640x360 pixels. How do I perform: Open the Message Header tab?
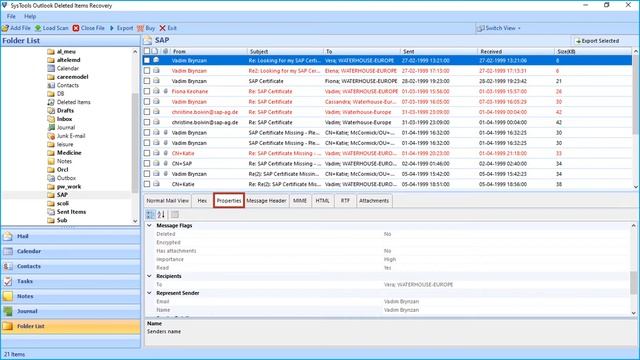tap(266, 201)
